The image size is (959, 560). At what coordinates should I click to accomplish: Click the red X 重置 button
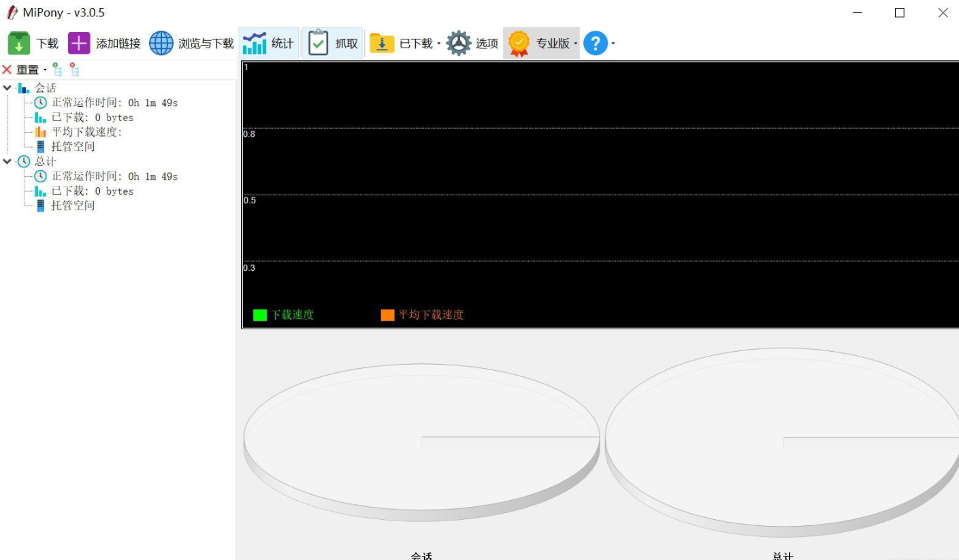click(20, 69)
